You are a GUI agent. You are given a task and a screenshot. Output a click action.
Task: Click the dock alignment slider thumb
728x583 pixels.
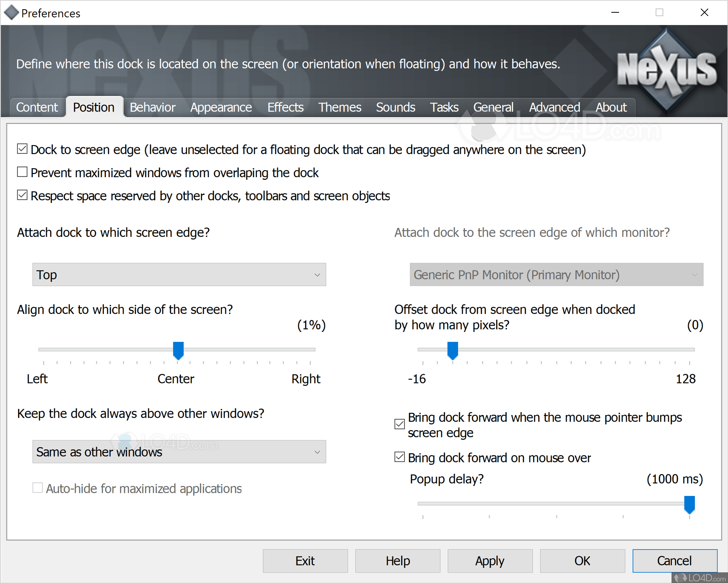178,350
